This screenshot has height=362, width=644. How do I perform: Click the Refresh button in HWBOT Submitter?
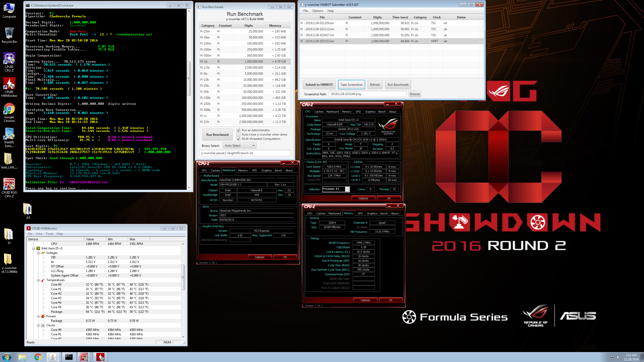tap(375, 85)
